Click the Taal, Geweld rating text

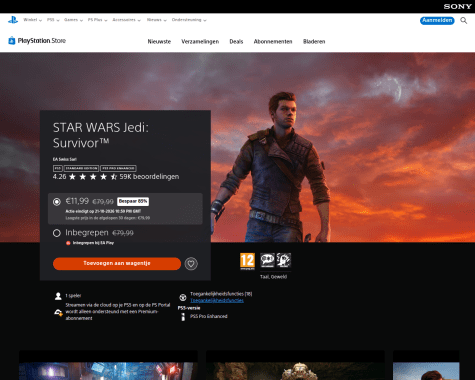[x=273, y=277]
